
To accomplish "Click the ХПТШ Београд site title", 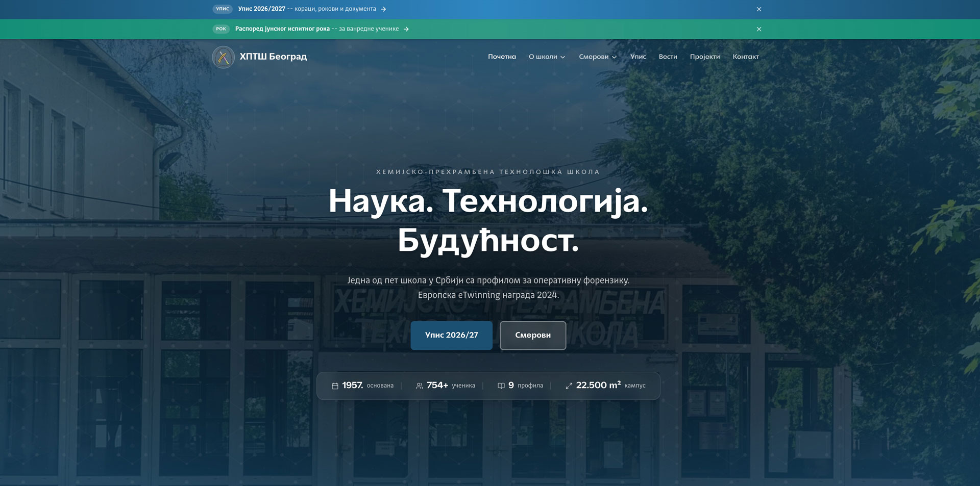I will coord(273,57).
